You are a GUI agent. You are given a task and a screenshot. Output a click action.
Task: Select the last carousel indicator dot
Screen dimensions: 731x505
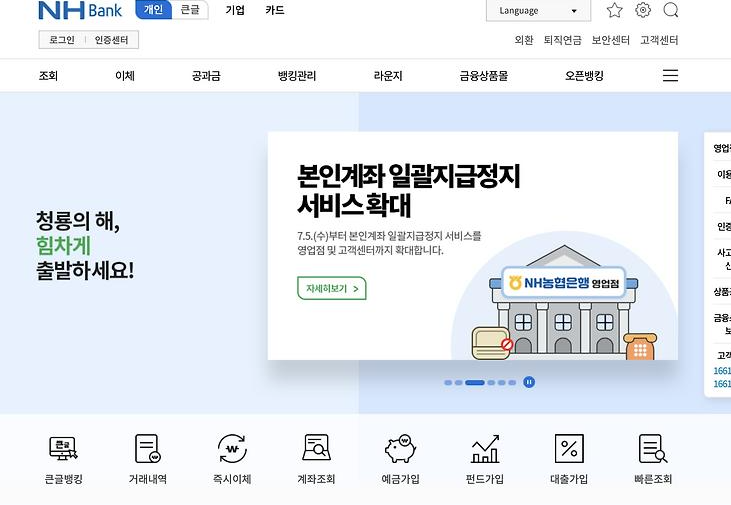point(512,382)
